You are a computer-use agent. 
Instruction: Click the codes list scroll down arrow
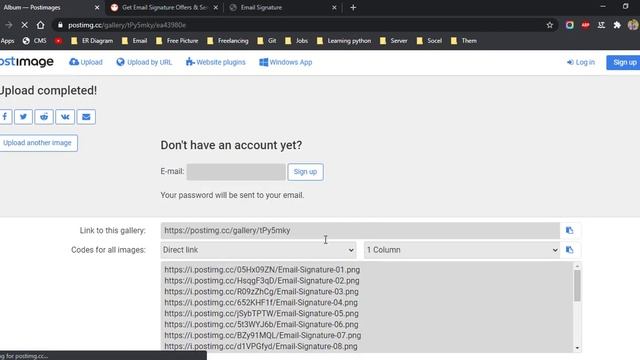[577, 348]
